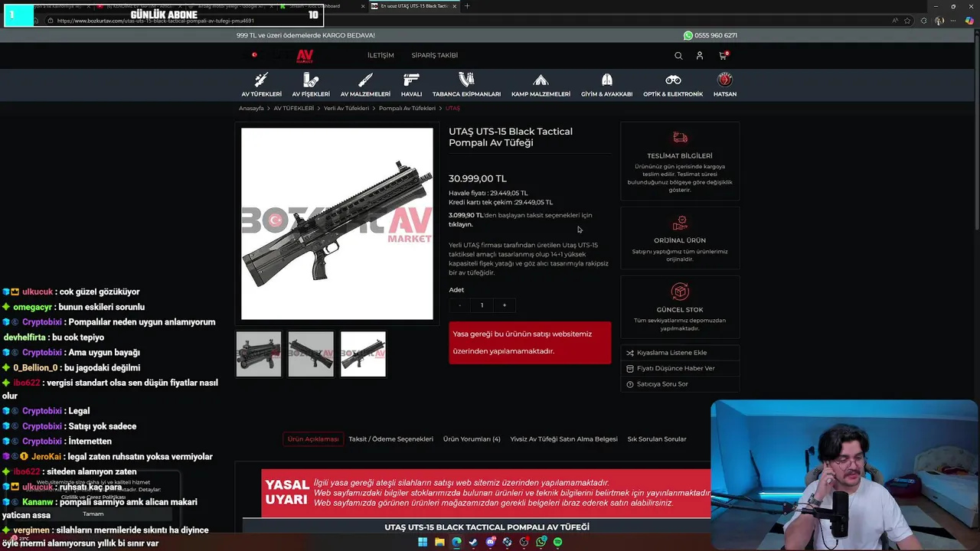Viewport: 980px width, 551px height.
Task: Click UTAŞ breadcrumb link
Action: click(x=452, y=109)
